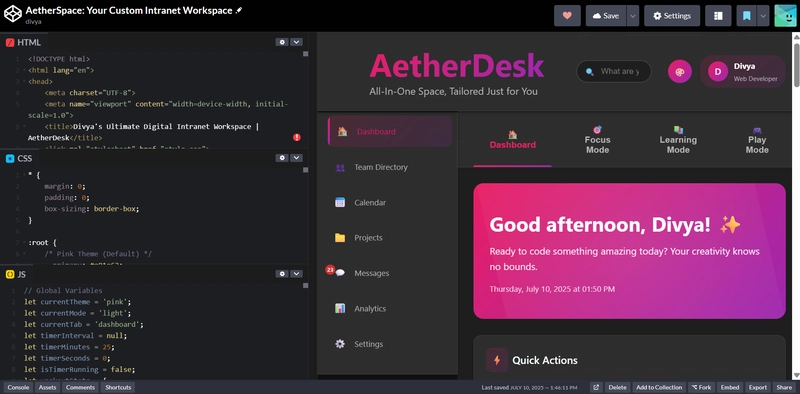Love this pen with the heart button

coord(567,16)
